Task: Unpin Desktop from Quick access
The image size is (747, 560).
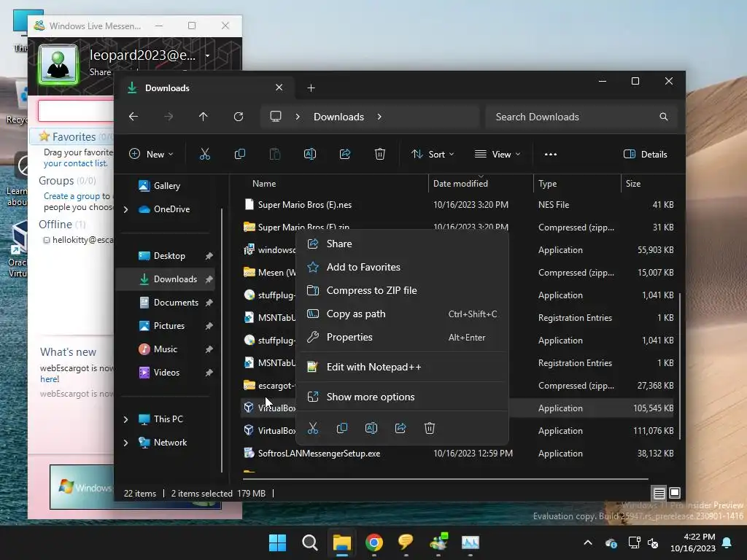Action: coord(209,256)
